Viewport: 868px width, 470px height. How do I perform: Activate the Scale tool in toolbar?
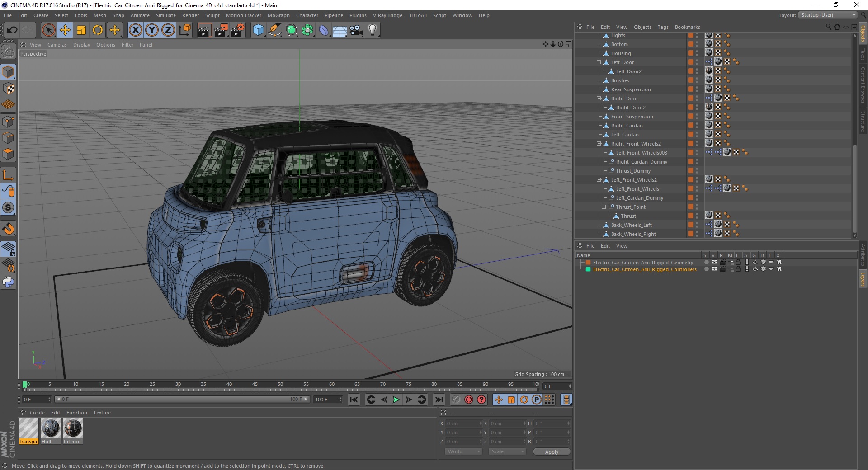pyautogui.click(x=81, y=30)
